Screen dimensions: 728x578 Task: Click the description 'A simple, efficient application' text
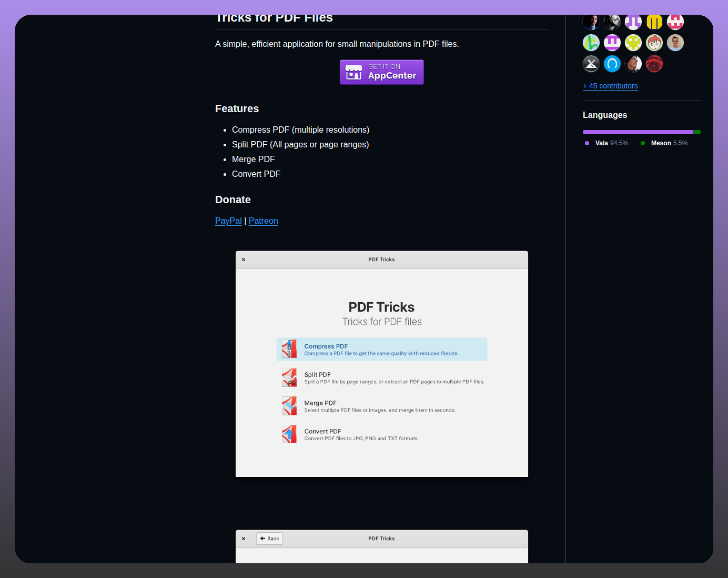tap(337, 44)
